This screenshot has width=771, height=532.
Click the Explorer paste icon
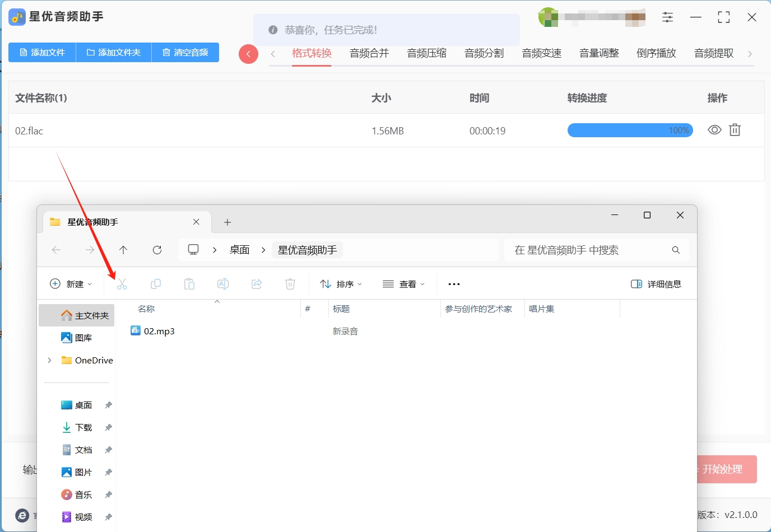pyautogui.click(x=189, y=284)
